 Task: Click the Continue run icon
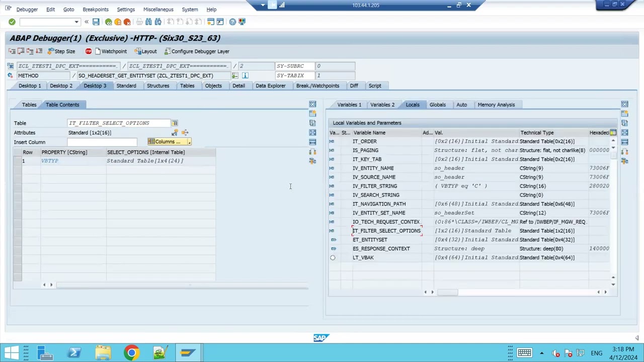click(x=39, y=51)
